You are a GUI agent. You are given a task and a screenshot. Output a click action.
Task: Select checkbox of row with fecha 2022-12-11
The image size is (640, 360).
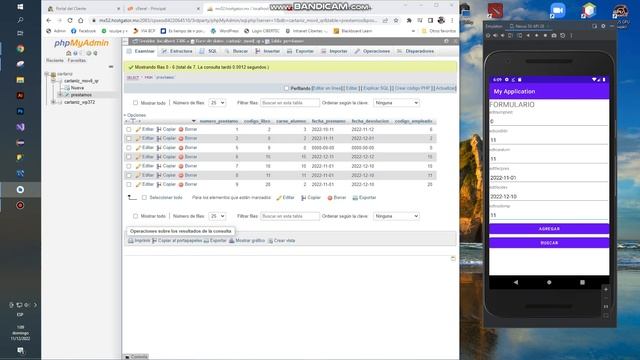(129, 157)
